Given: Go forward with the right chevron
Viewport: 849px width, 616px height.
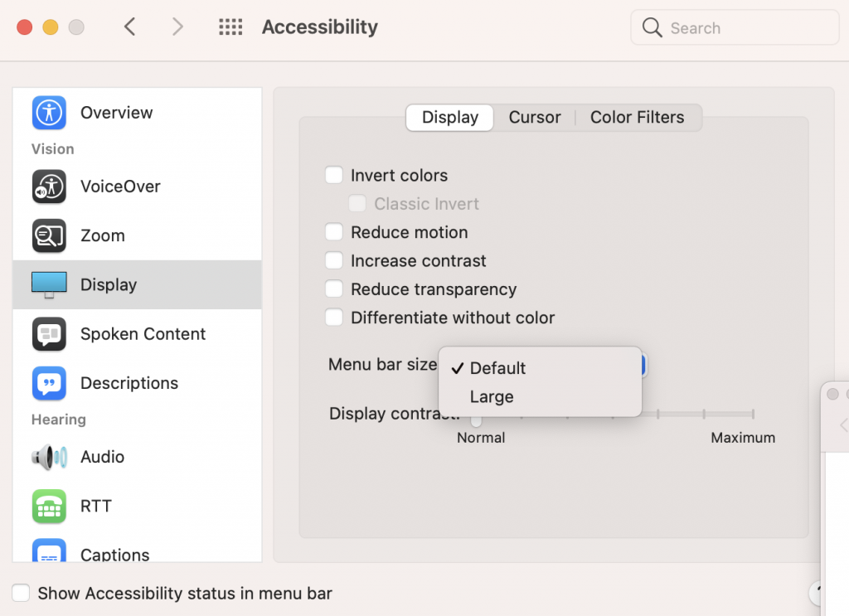Looking at the screenshot, I should [x=177, y=27].
